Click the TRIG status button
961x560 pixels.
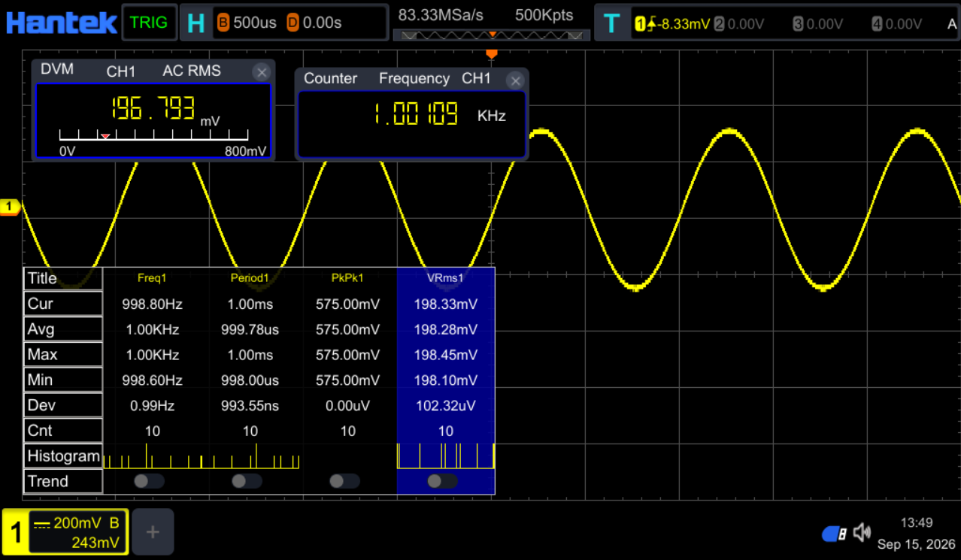point(149,23)
